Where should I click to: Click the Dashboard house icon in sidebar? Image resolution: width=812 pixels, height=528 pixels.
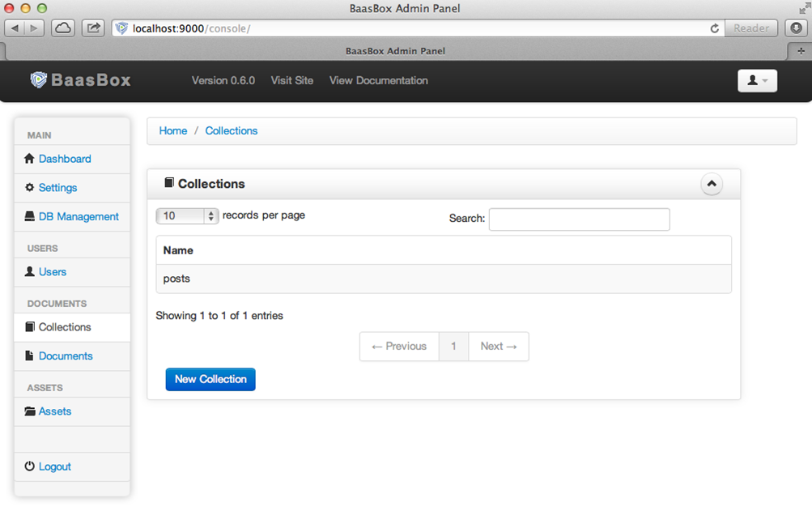(x=29, y=159)
